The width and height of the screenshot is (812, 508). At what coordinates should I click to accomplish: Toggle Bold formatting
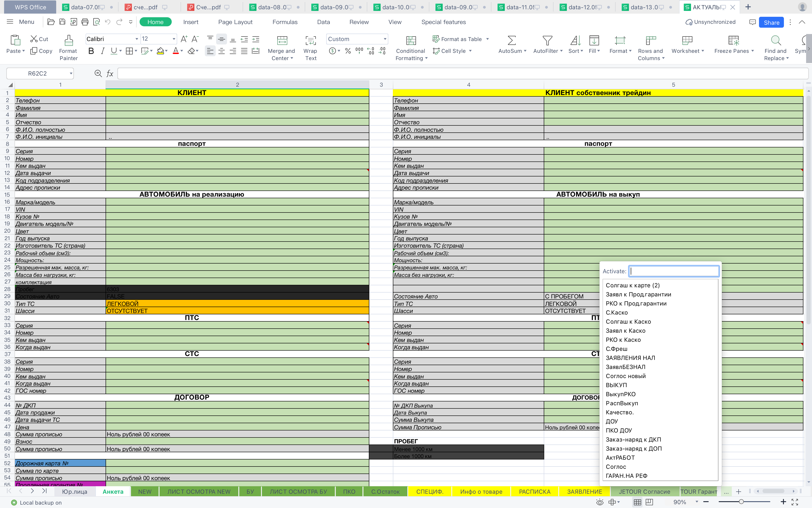point(91,51)
